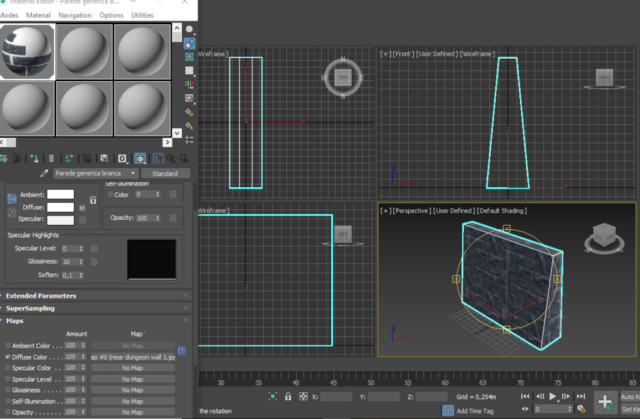The image size is (640, 419).
Task: Click the Video Color Check icon
Action: [189, 84]
